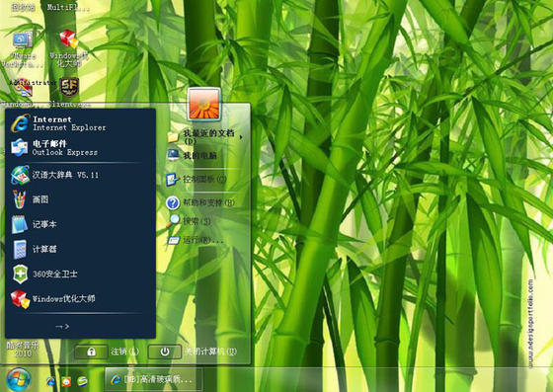Image resolution: width=553 pixels, height=392 pixels.
Task: Select the 酷我音乐 2010 desktop shortcut
Action: pos(22,349)
